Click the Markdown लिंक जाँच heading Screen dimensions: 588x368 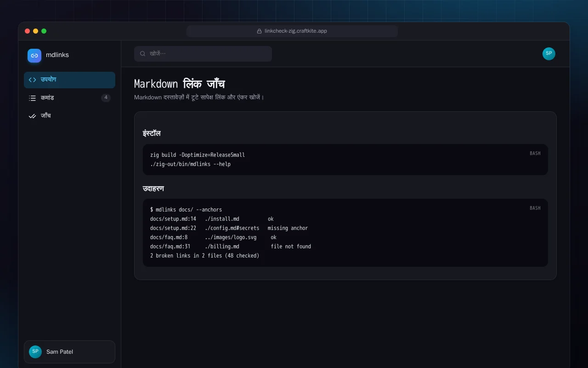(180, 84)
